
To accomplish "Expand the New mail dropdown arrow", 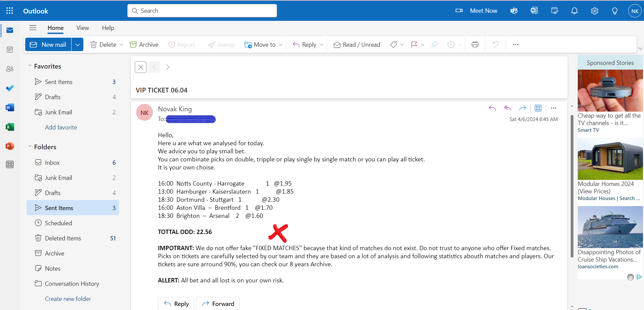I will [x=77, y=44].
